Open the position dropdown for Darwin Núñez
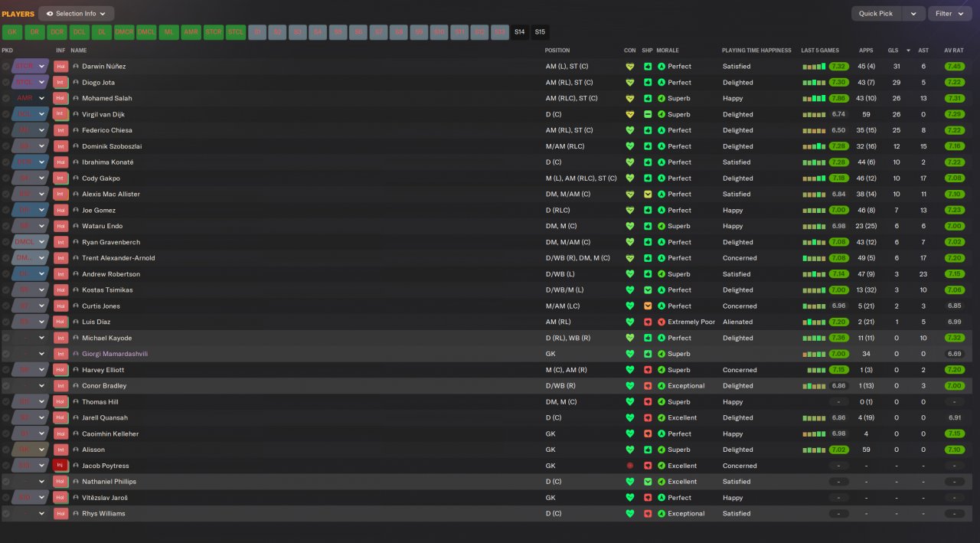Image resolution: width=980 pixels, height=543 pixels. pos(42,67)
